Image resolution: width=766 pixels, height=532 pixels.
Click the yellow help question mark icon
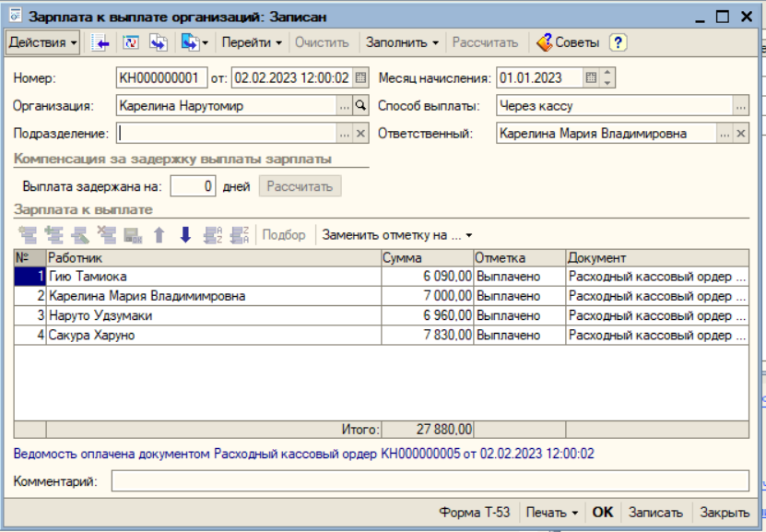618,42
